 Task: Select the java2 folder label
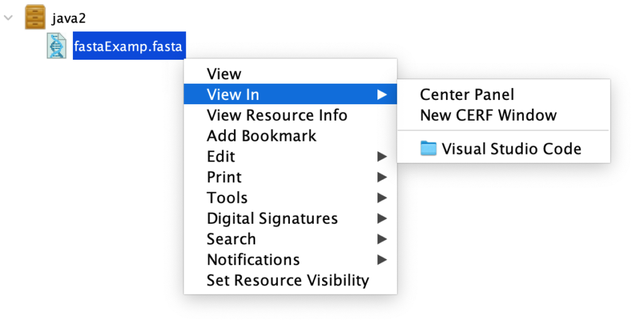point(68,18)
